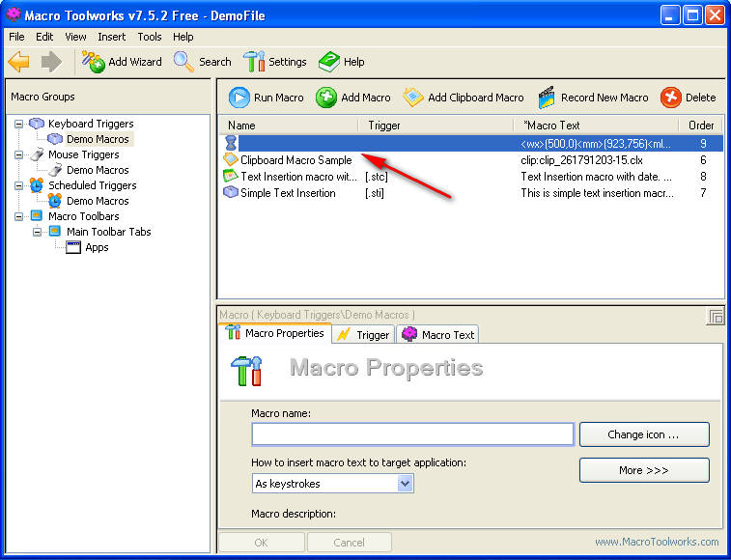731x560 pixels.
Task: Select the Simple Text Insertion row
Action: (x=471, y=192)
